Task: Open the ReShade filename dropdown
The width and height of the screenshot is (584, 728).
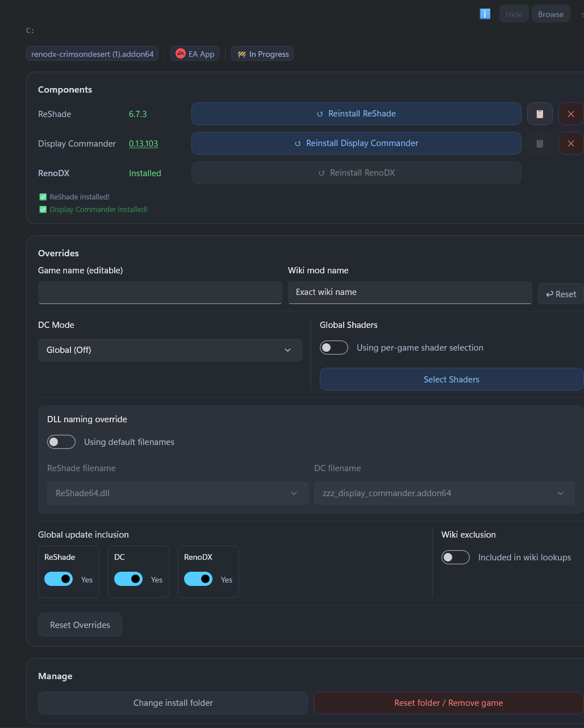Action: coord(177,493)
